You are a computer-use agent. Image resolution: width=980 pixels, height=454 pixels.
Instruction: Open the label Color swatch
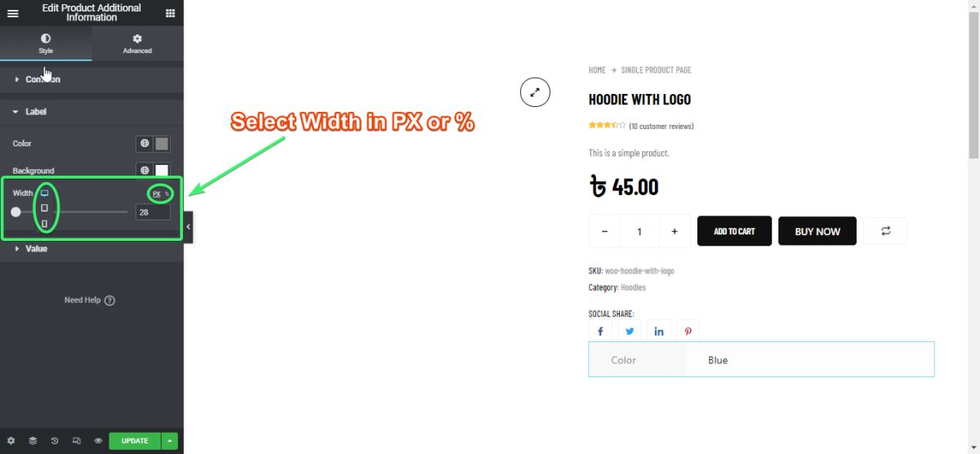pyautogui.click(x=162, y=144)
